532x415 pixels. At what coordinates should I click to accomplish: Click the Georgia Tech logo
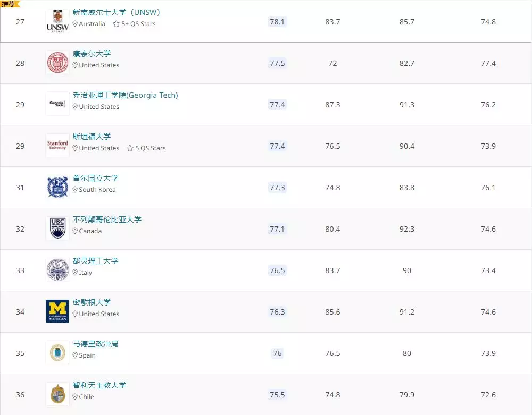coord(57,104)
